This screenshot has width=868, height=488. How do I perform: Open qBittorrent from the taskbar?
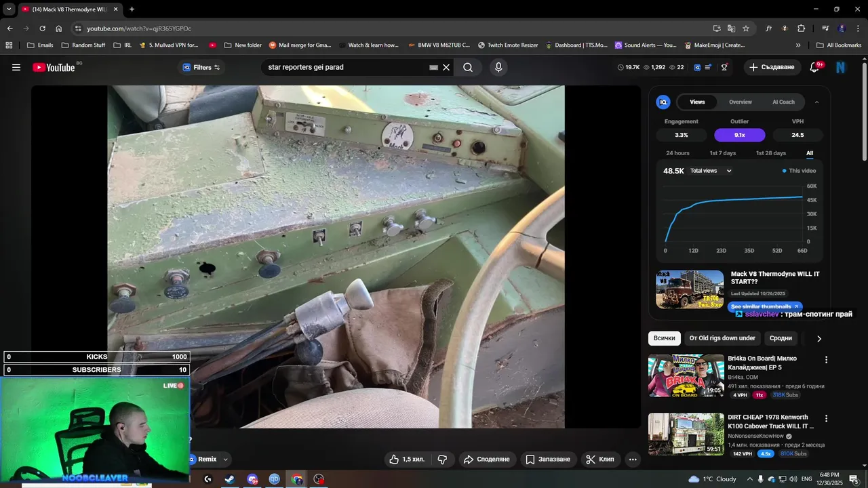[274, 479]
